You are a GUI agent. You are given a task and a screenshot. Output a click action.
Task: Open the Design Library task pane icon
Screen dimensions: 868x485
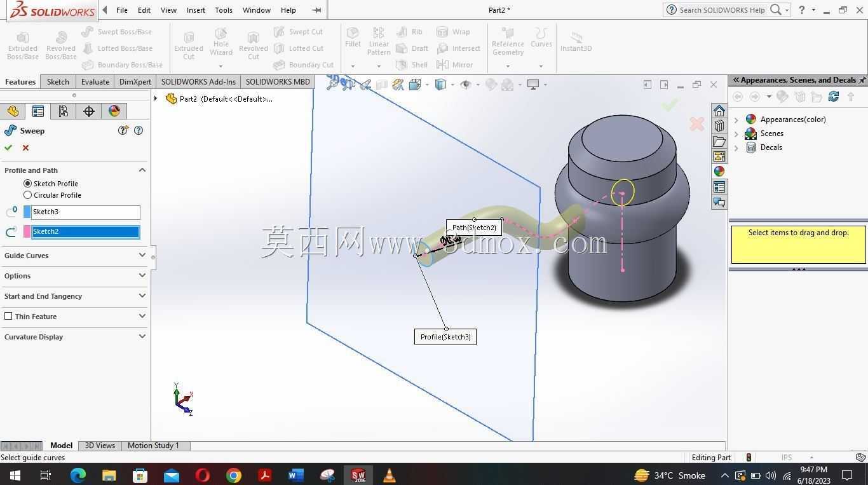click(719, 126)
